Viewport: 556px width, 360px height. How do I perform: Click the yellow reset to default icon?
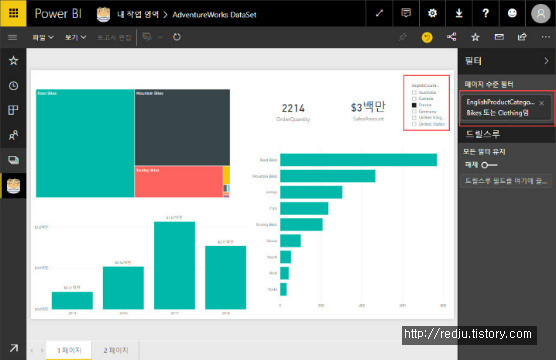pos(427,37)
